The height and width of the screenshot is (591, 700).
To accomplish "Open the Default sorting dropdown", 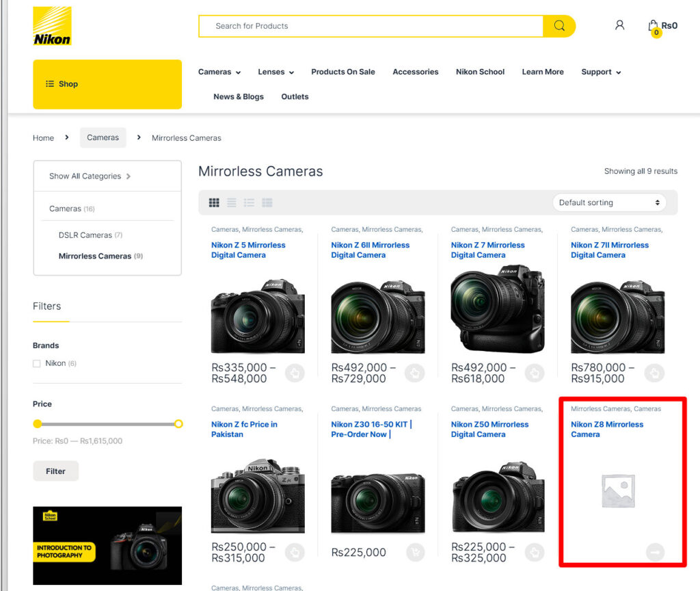I will tap(609, 202).
